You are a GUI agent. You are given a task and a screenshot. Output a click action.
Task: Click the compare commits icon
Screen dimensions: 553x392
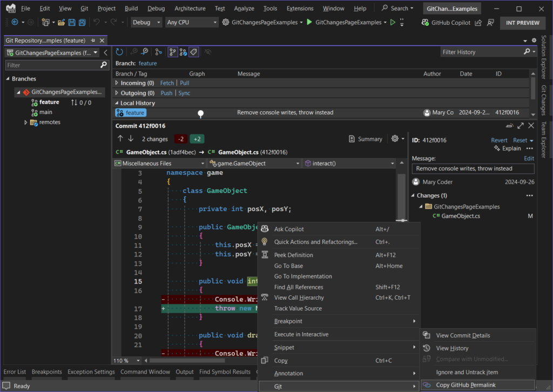158,51
